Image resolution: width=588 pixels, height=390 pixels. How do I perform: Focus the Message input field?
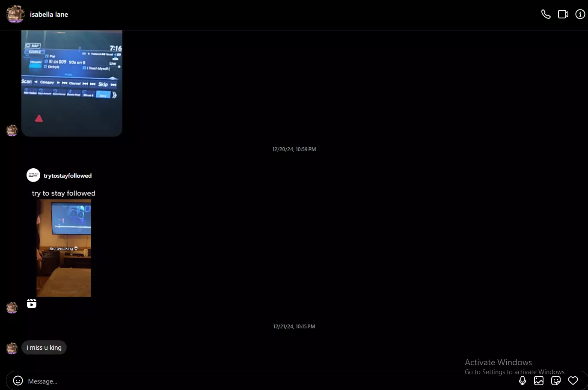(270, 381)
